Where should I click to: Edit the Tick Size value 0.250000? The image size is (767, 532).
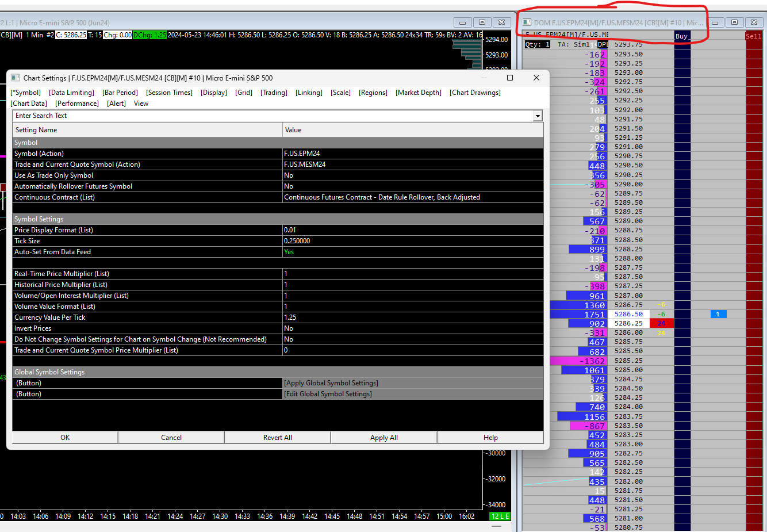click(x=413, y=241)
